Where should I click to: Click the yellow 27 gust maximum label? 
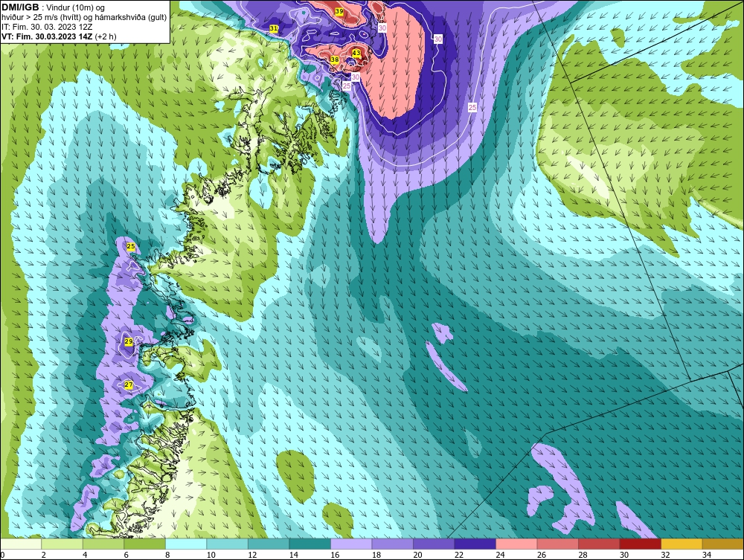click(129, 384)
